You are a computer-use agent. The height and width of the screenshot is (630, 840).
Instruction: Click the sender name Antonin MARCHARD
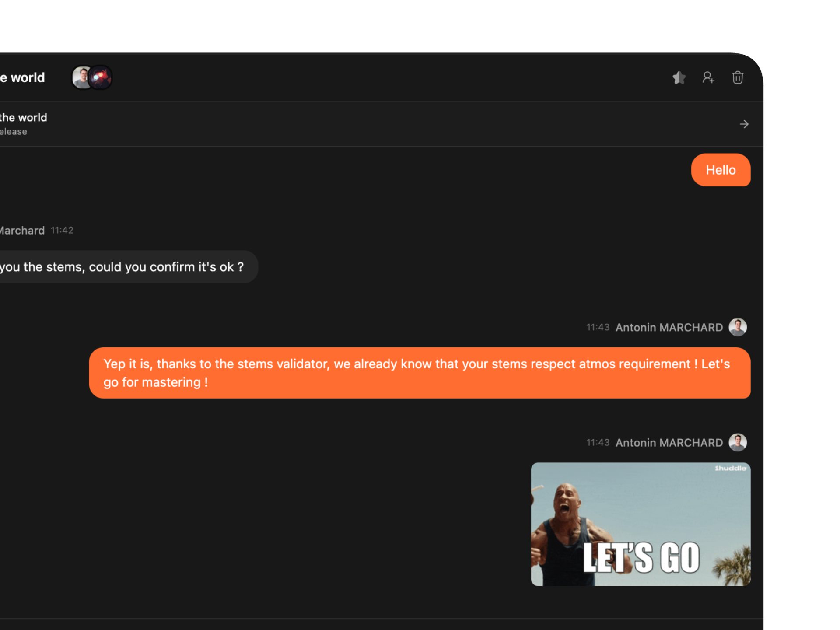click(x=669, y=327)
